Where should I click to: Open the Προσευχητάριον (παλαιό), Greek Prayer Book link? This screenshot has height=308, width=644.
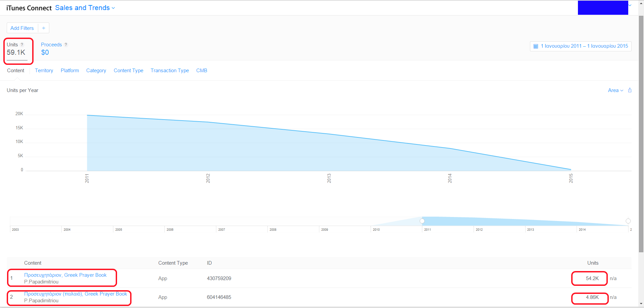pos(75,294)
